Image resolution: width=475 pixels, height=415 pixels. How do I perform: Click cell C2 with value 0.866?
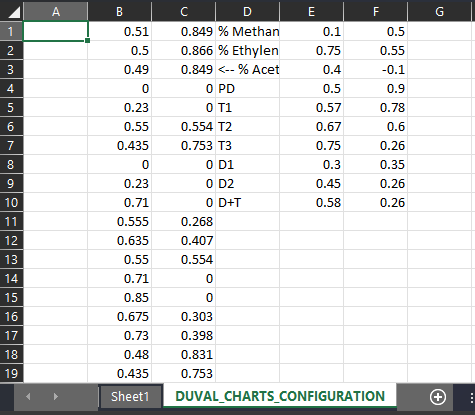click(184, 50)
